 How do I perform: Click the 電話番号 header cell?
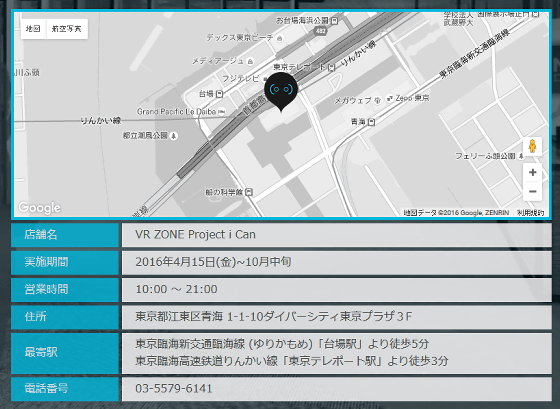coord(65,389)
